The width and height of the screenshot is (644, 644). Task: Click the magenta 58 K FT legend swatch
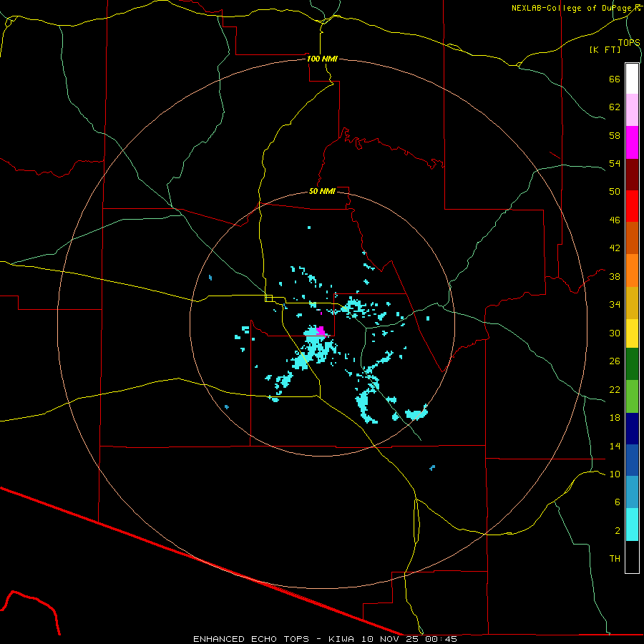tap(632, 142)
